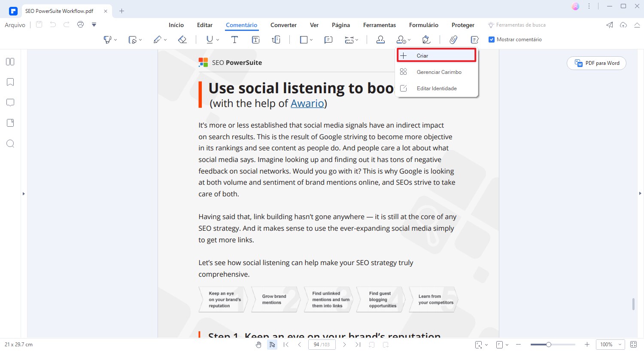Undo the last action
The width and height of the screenshot is (644, 351).
click(53, 24)
